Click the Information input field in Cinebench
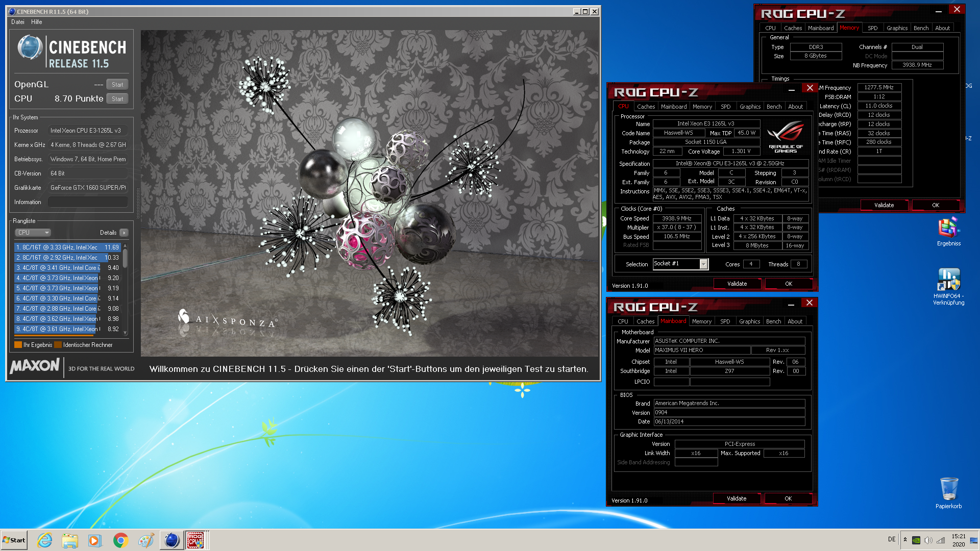Viewport: 980px width, 551px height. pos(88,202)
